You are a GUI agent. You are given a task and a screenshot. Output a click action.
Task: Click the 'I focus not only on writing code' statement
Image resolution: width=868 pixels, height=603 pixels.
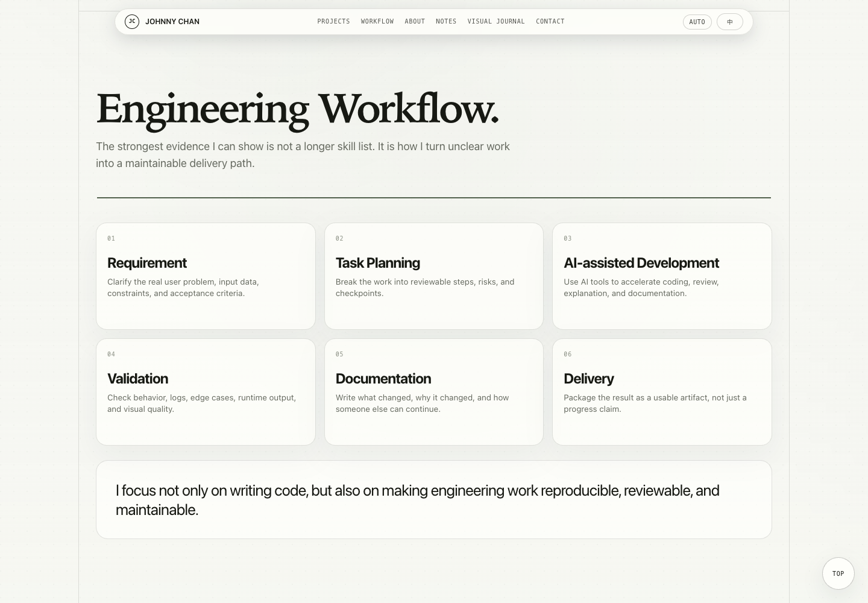[x=418, y=500]
